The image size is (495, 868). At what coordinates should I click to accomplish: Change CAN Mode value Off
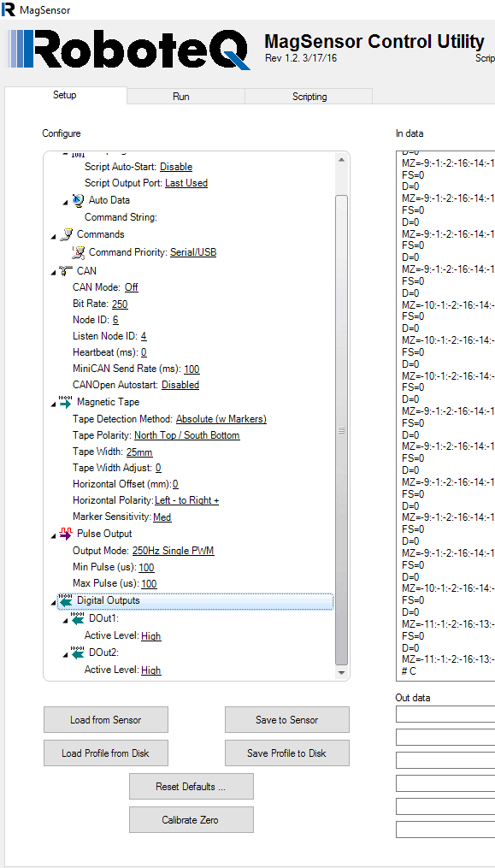point(131,287)
